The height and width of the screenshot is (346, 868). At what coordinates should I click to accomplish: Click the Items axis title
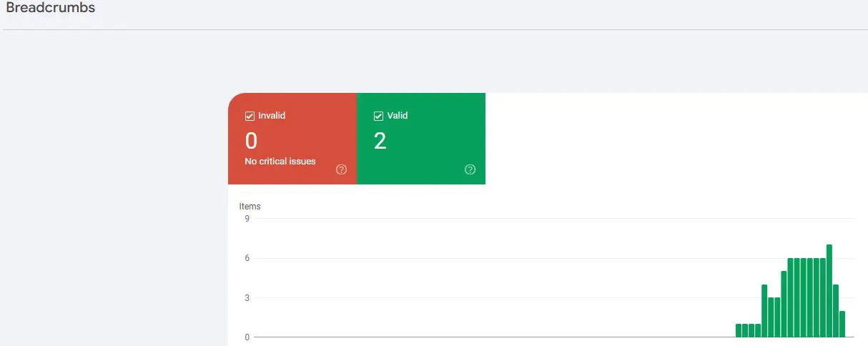tap(250, 207)
